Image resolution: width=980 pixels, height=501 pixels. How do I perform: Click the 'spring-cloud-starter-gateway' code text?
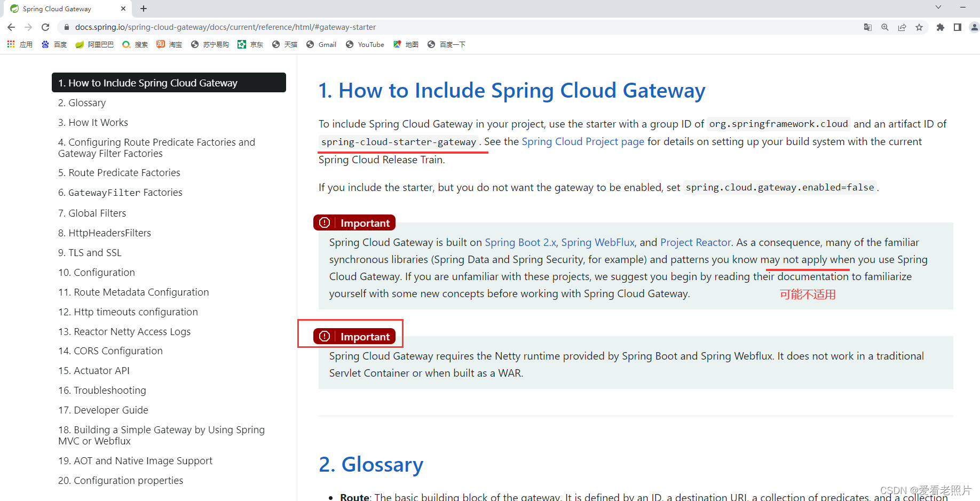[399, 142]
